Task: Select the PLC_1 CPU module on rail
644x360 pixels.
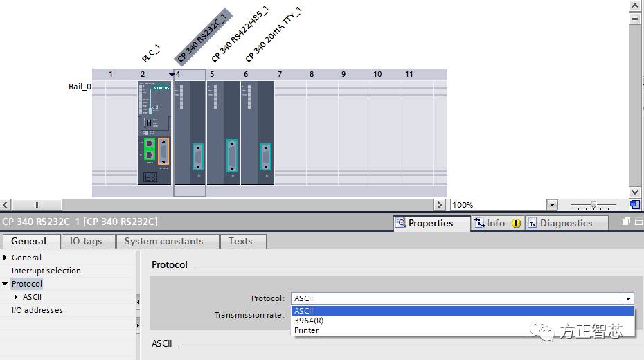Action: [x=154, y=132]
